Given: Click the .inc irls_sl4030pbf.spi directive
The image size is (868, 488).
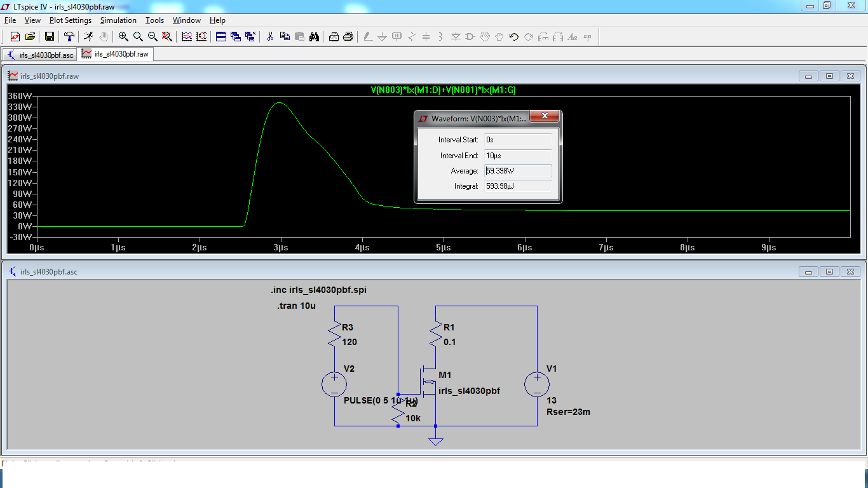Looking at the screenshot, I should [318, 290].
